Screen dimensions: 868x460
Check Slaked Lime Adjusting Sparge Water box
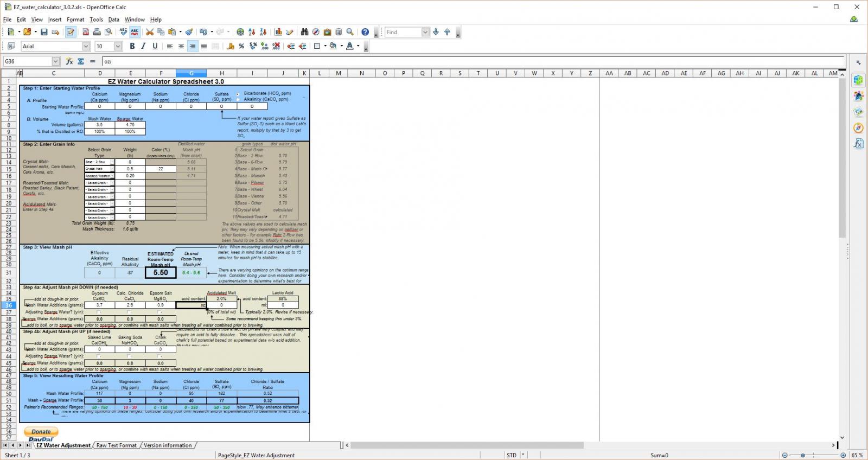click(99, 356)
